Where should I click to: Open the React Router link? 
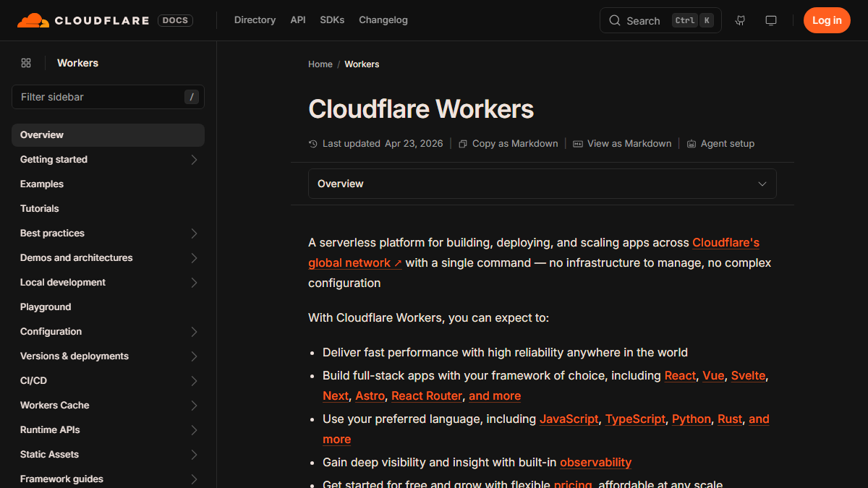pos(427,396)
